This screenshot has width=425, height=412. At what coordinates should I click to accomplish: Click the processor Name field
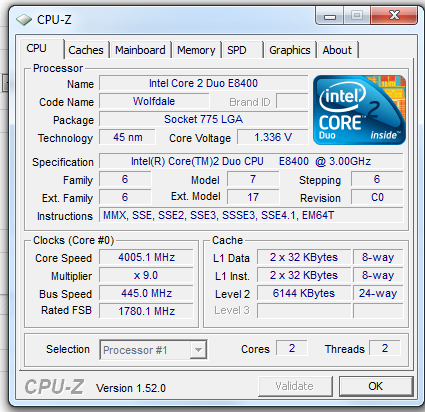pos(203,83)
